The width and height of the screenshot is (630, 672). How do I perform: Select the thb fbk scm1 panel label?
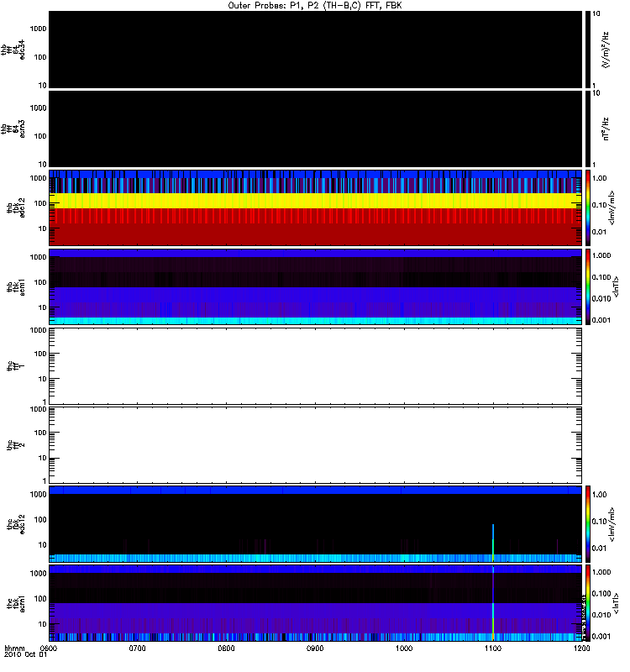pyautogui.click(x=16, y=287)
